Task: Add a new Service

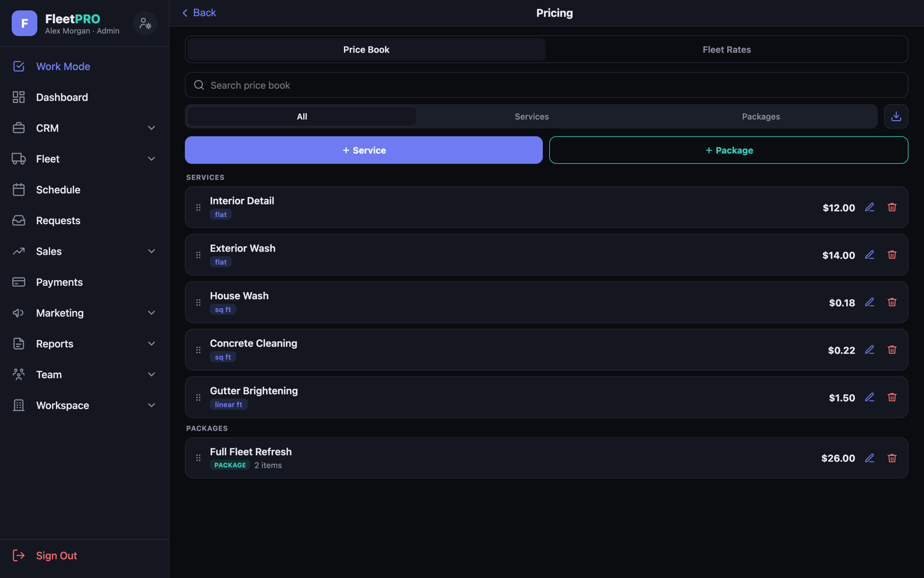Action: pyautogui.click(x=364, y=150)
